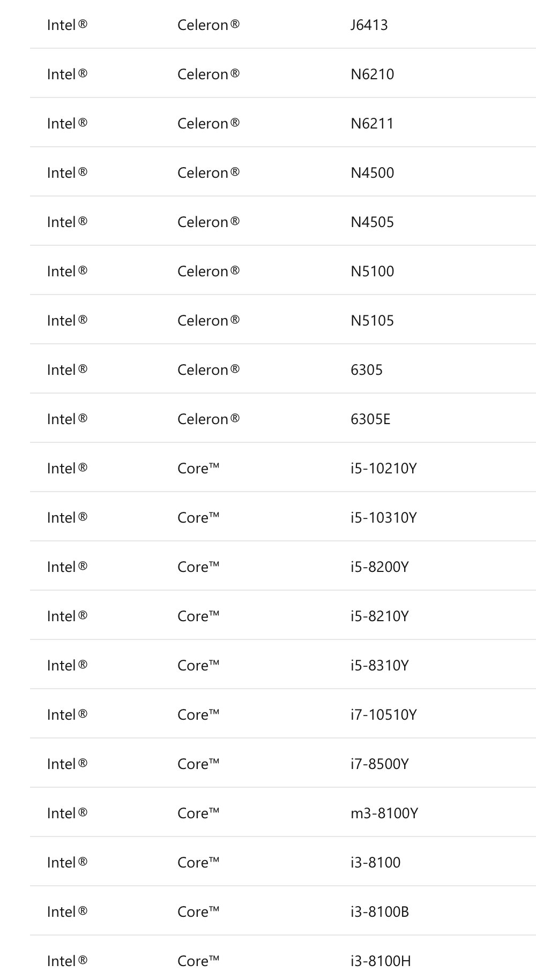536x980 pixels.
Task: Click the N6211 table entry
Action: coord(372,124)
